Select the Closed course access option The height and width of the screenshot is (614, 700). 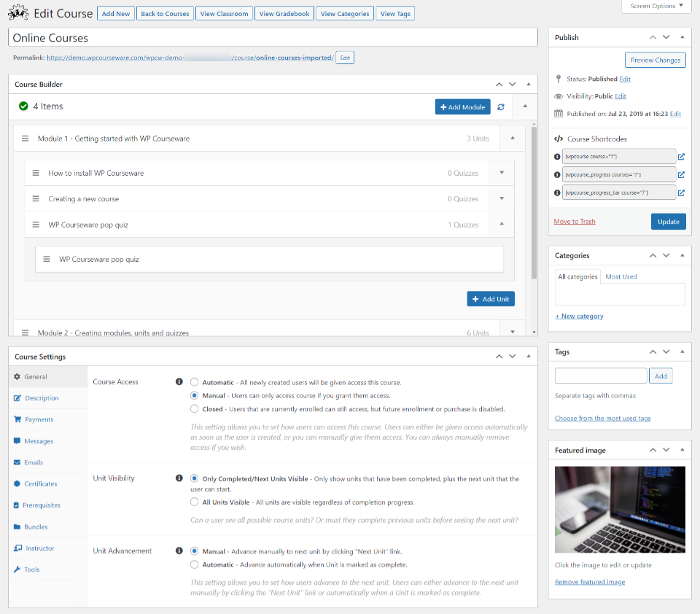[x=194, y=408]
